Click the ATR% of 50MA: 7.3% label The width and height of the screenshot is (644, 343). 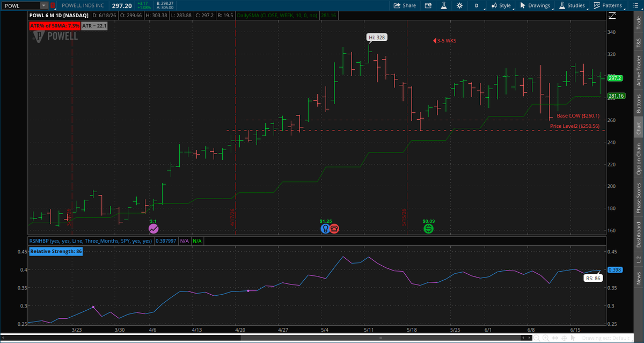coord(54,26)
